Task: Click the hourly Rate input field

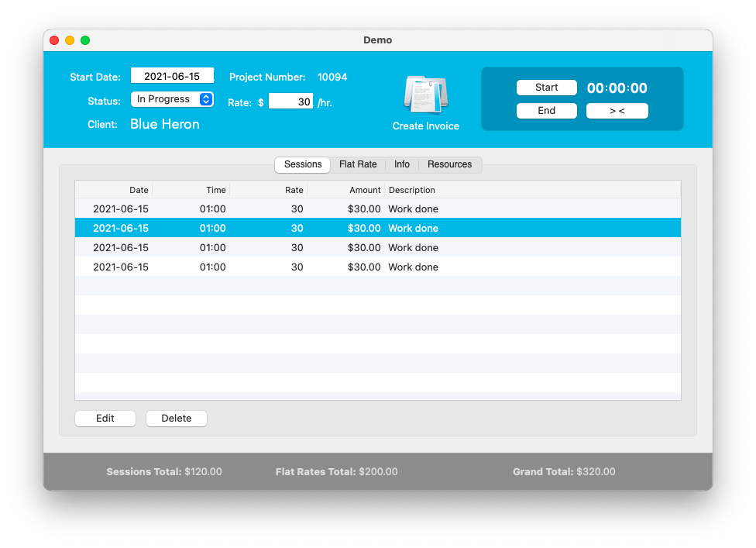Action: (290, 102)
